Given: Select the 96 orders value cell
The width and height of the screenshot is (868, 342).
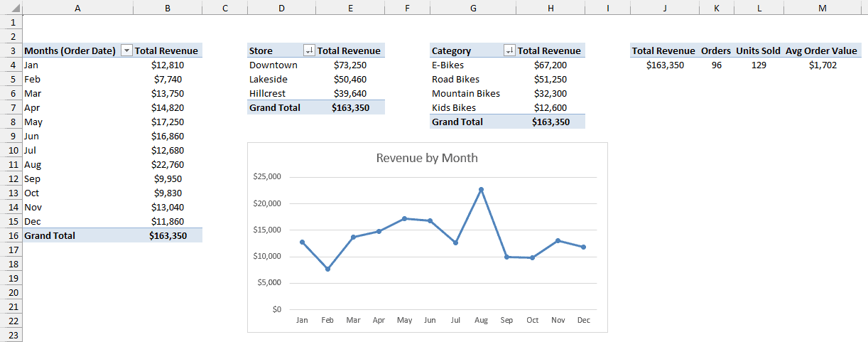Looking at the screenshot, I should point(716,65).
